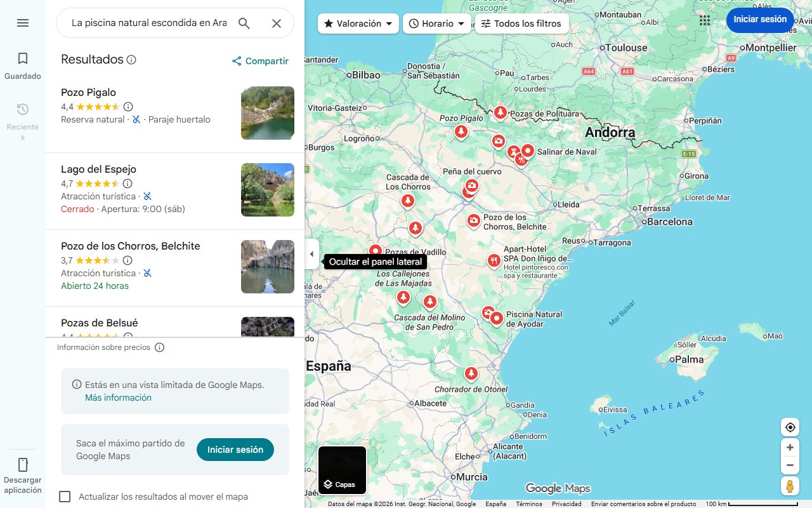Share results via the Compartir icon

point(237,61)
